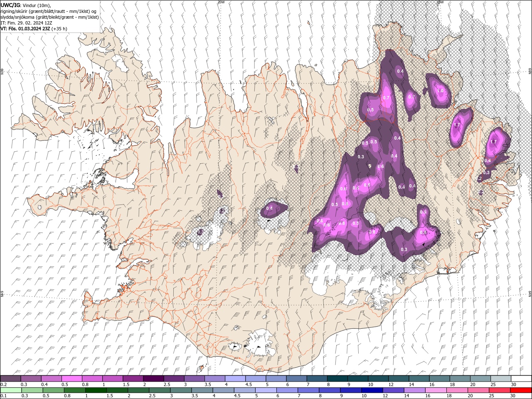
Task: Click the (+35 h) forecast offset text
Action: [x=59, y=29]
